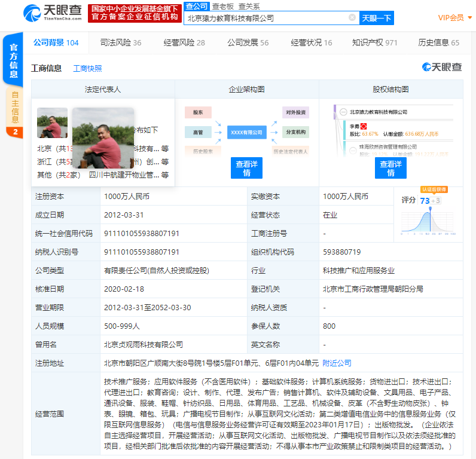Click the 天眼一下 search button
476x459 pixels.
point(376,18)
